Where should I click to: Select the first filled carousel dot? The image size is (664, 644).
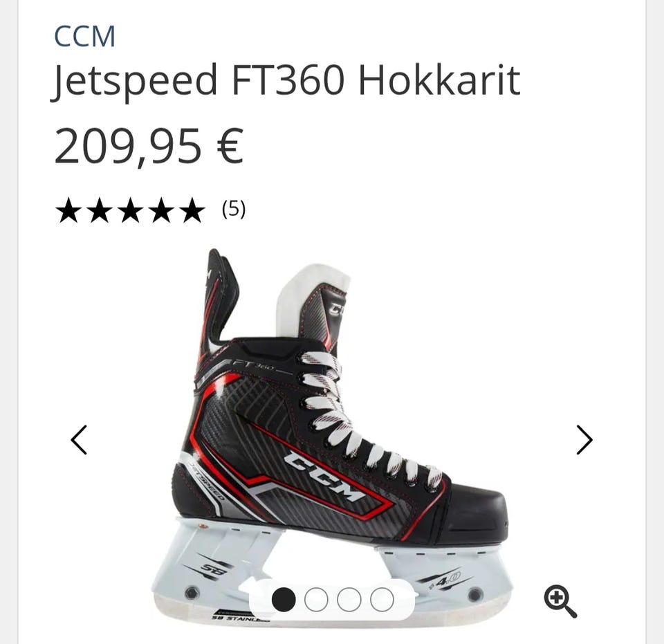click(284, 600)
